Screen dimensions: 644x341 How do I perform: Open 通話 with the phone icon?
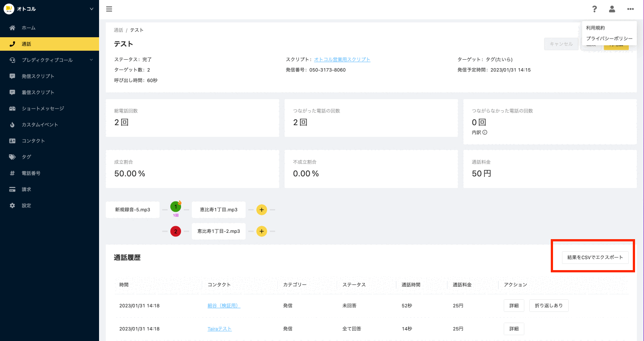13,44
